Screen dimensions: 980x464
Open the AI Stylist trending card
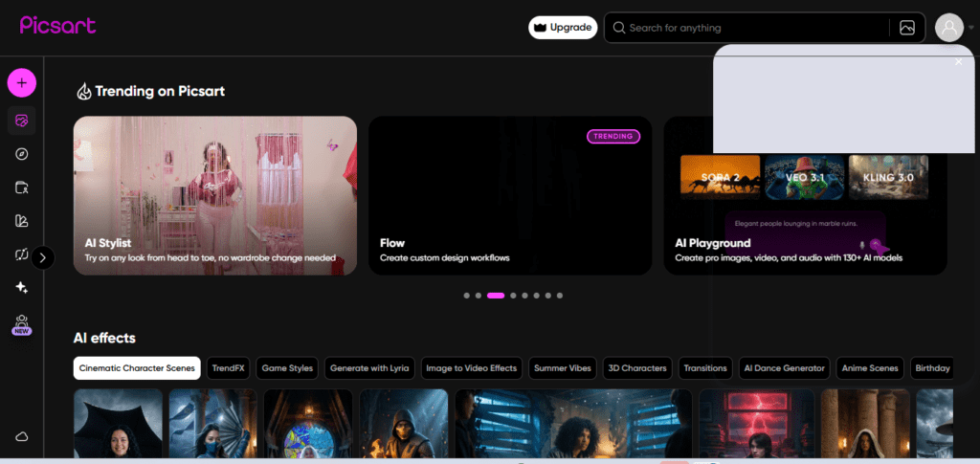pos(215,195)
